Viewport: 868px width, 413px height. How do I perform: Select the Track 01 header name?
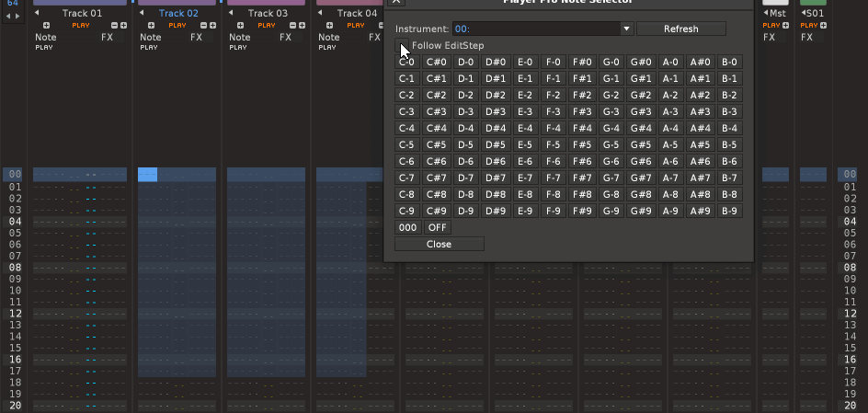click(x=82, y=14)
